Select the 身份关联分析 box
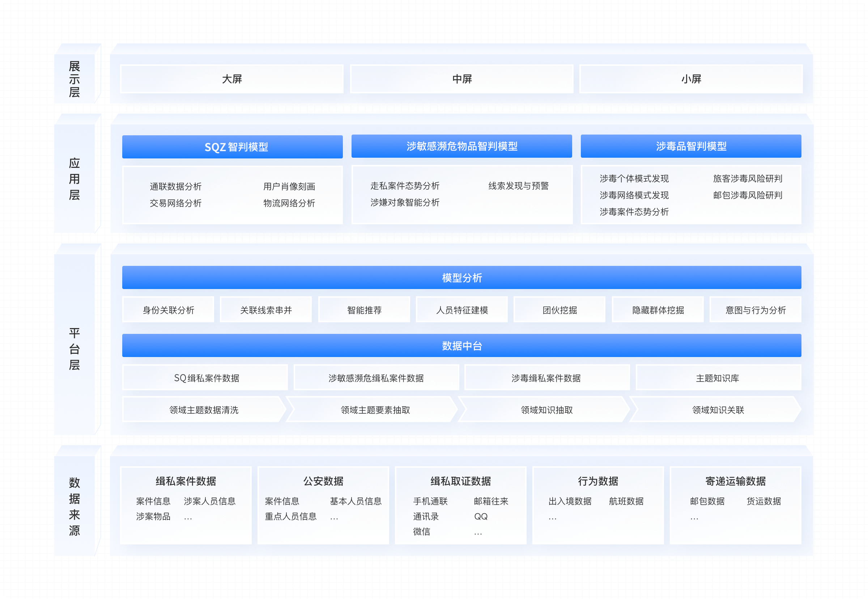This screenshot has width=868, height=599. [x=168, y=310]
